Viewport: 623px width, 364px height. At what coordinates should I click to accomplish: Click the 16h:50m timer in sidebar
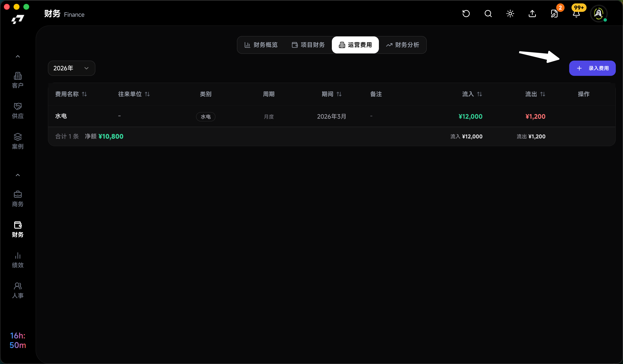pos(18,340)
